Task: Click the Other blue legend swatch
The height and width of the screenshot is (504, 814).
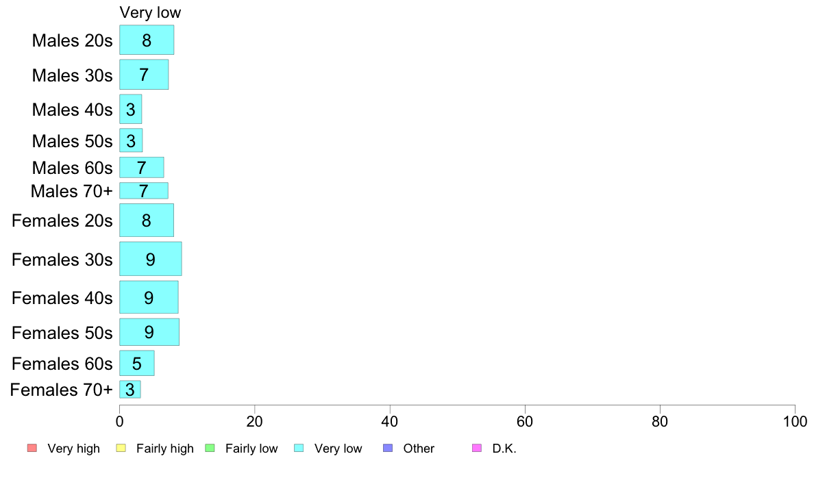Action: 388,448
